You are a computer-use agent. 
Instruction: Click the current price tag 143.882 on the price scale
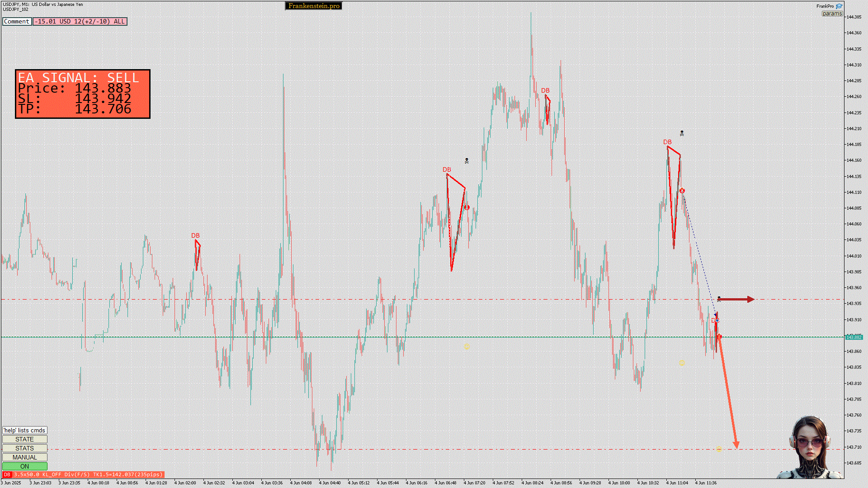(854, 337)
